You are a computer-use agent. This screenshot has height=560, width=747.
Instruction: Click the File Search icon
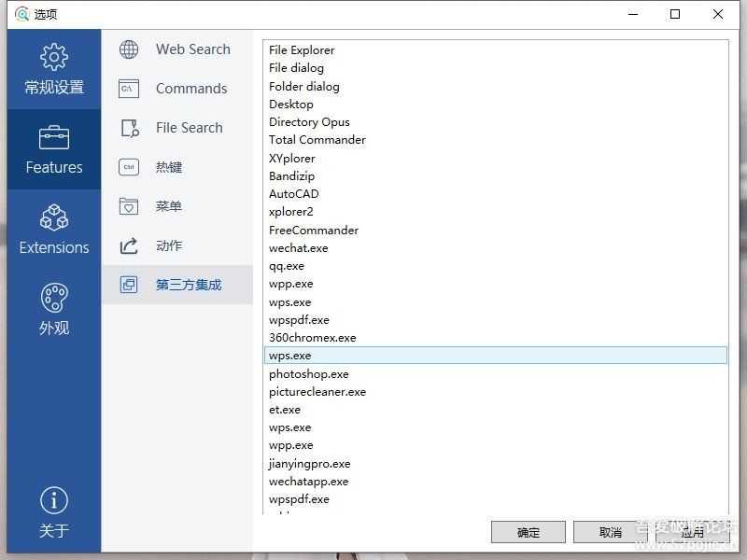point(129,128)
